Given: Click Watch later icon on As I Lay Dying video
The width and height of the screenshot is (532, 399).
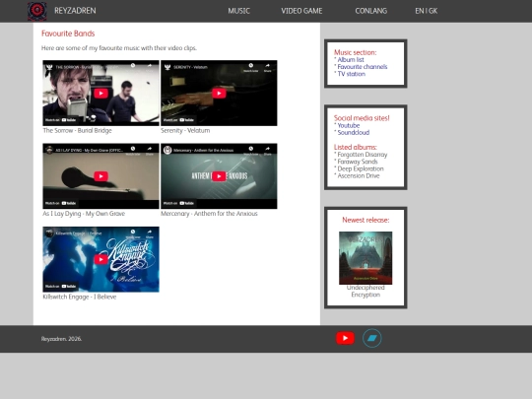Looking at the screenshot, I should click(133, 150).
